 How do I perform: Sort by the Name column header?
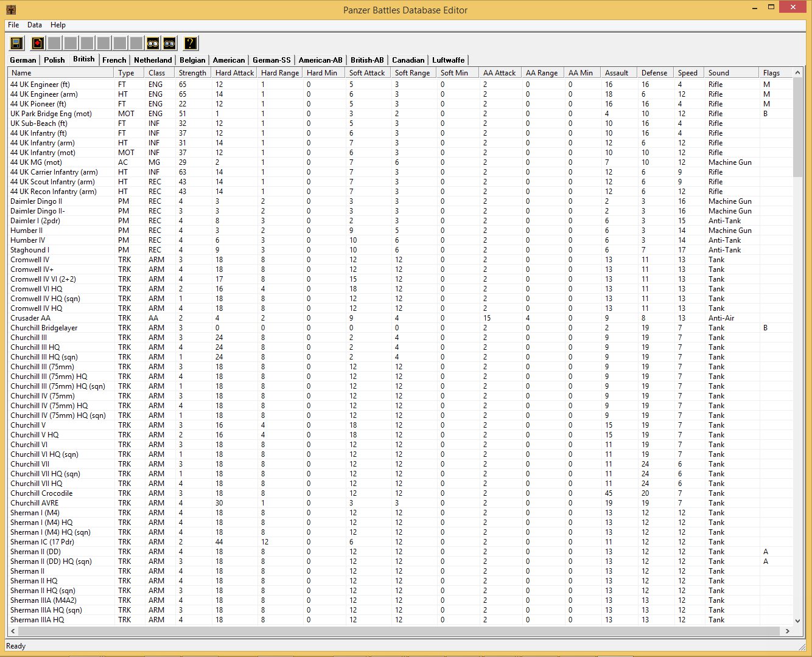[x=61, y=73]
